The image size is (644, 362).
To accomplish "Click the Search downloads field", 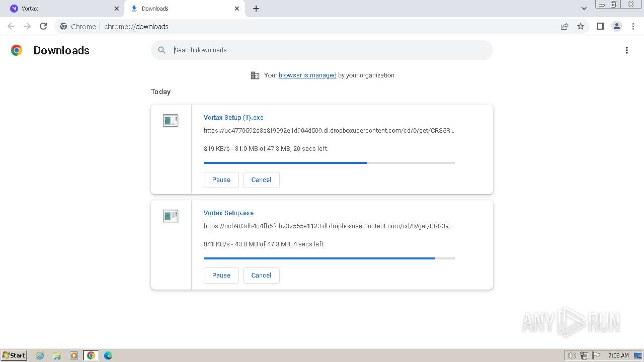I will point(322,50).
